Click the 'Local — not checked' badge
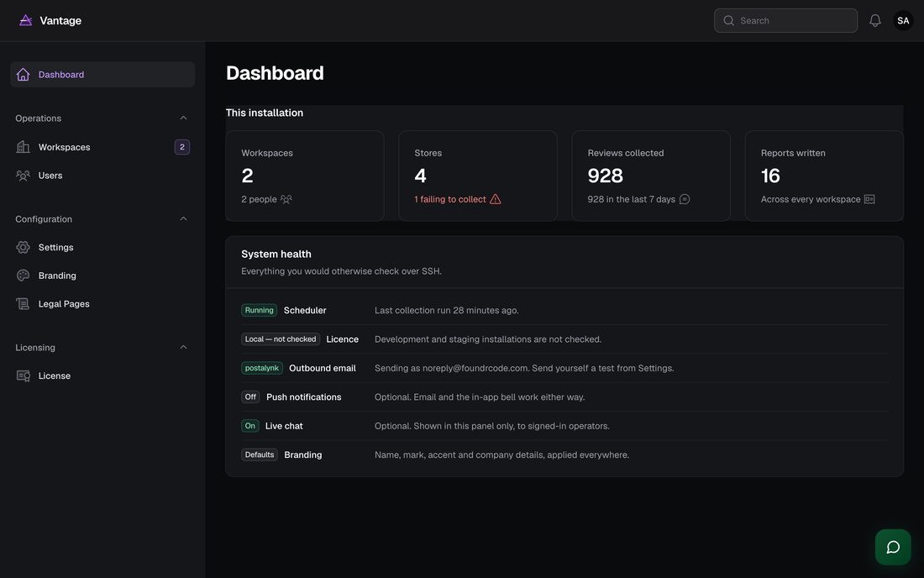924x578 pixels. [x=281, y=339]
